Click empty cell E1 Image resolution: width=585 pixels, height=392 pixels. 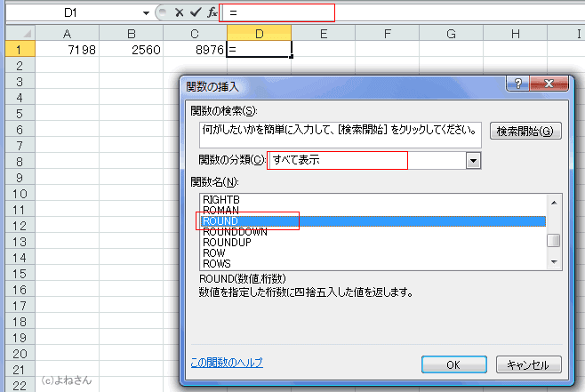click(324, 49)
